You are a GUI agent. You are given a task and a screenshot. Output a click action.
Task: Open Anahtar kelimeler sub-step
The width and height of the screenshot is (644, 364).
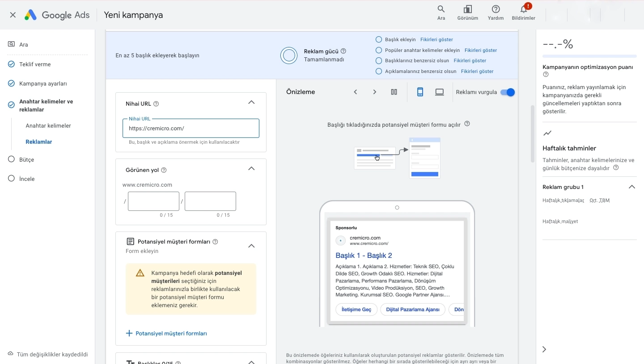coord(48,126)
